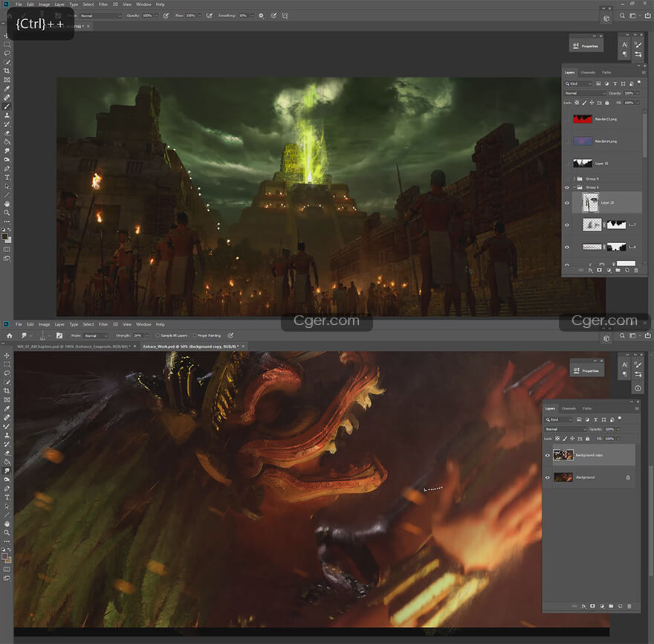Open the Properties panel in the top window
654x644 pixels.
click(586, 46)
